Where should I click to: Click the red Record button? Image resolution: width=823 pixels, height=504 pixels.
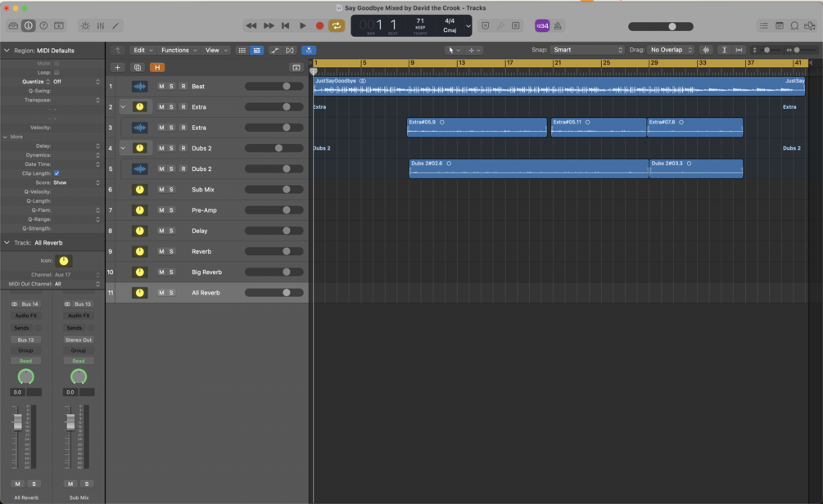tap(319, 25)
